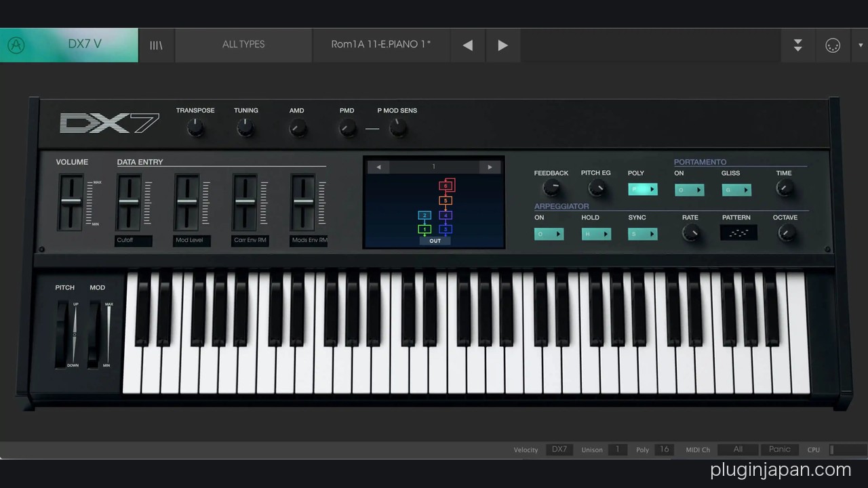The image size is (868, 488).
Task: Load the next preset with right arrow
Action: (502, 45)
